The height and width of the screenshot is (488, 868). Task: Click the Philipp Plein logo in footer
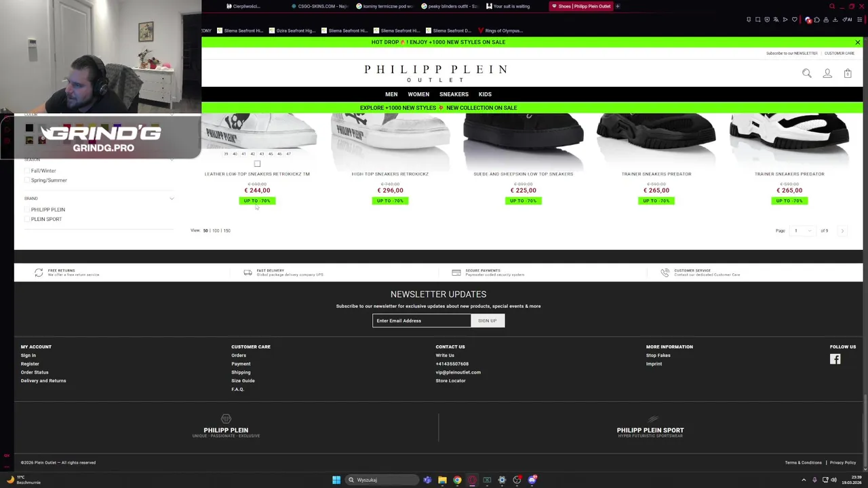click(226, 426)
